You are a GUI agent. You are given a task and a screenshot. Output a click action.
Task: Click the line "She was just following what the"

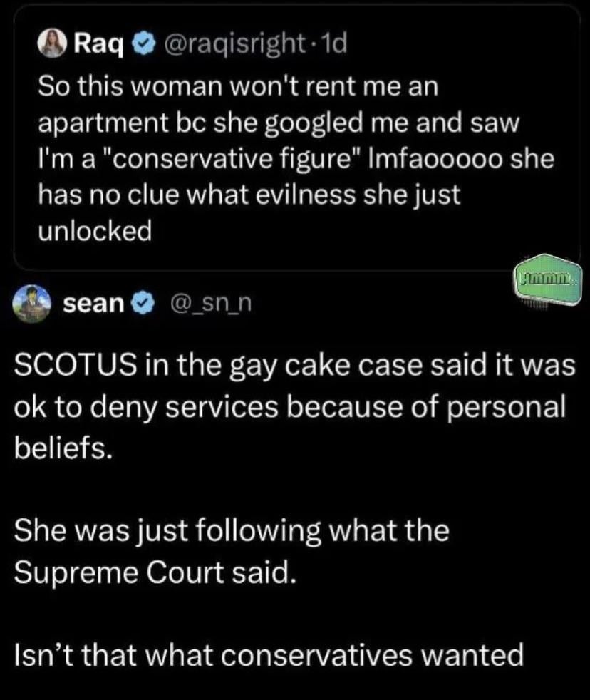(x=232, y=532)
